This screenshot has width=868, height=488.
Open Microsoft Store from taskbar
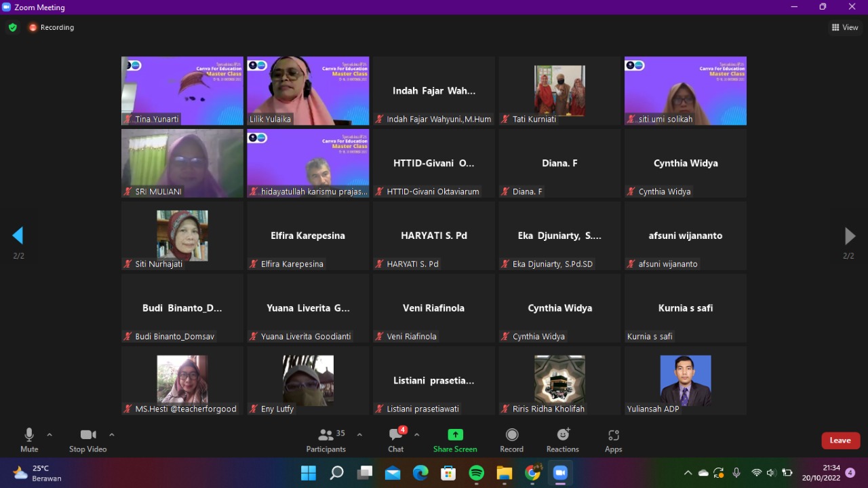[x=448, y=473]
